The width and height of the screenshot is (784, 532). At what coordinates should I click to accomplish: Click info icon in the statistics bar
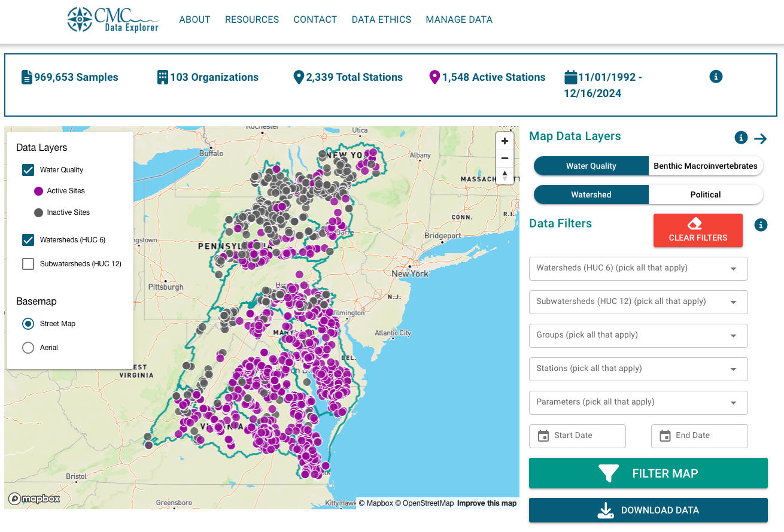716,77
